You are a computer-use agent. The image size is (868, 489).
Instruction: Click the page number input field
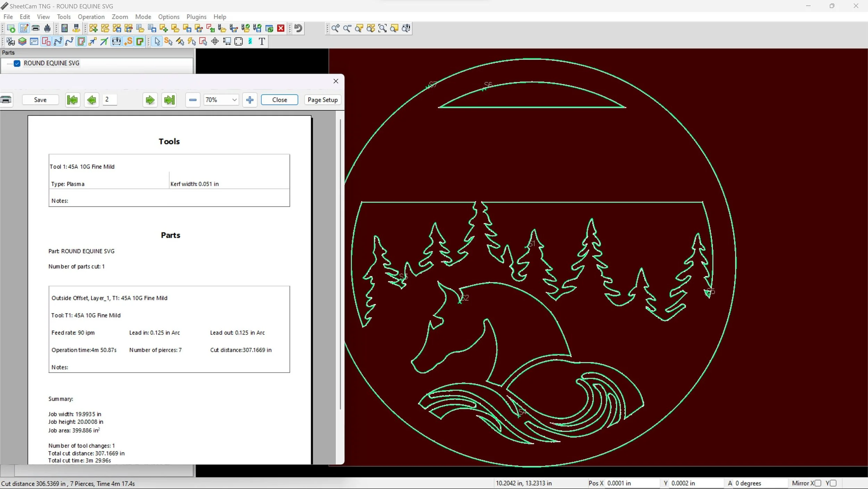(110, 99)
